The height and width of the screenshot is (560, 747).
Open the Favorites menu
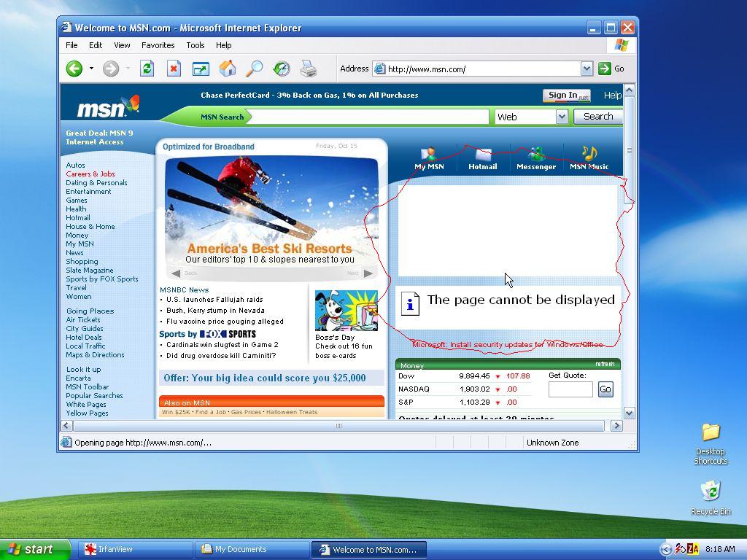click(158, 45)
